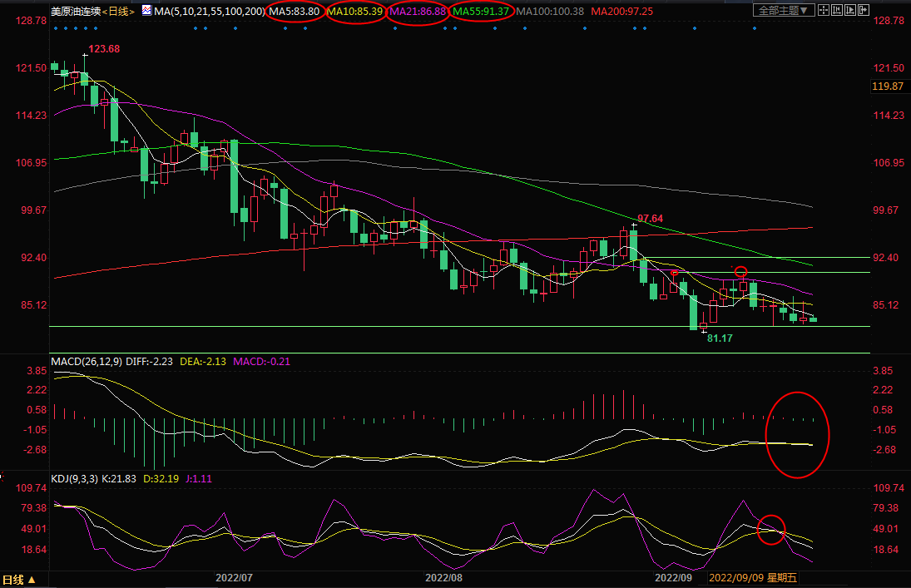Click the 123.68 high price label

104,50
